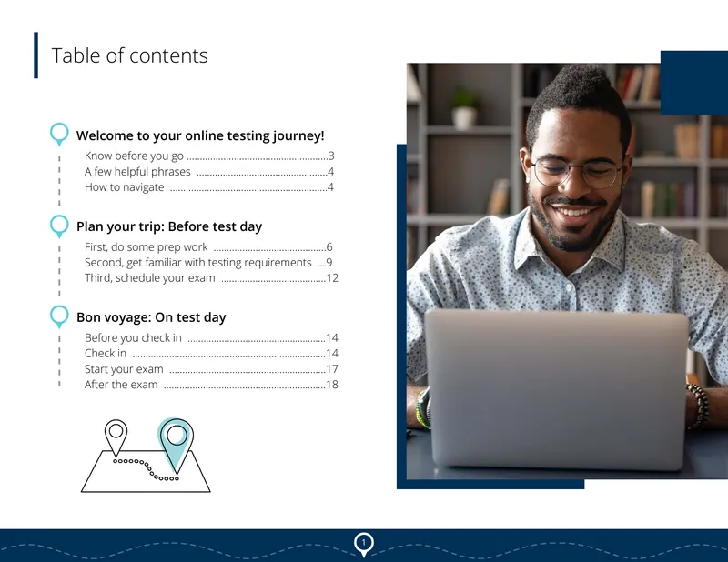Jump to "Third, schedule your exam"
Image resolution: width=728 pixels, height=562 pixels.
tap(211, 278)
